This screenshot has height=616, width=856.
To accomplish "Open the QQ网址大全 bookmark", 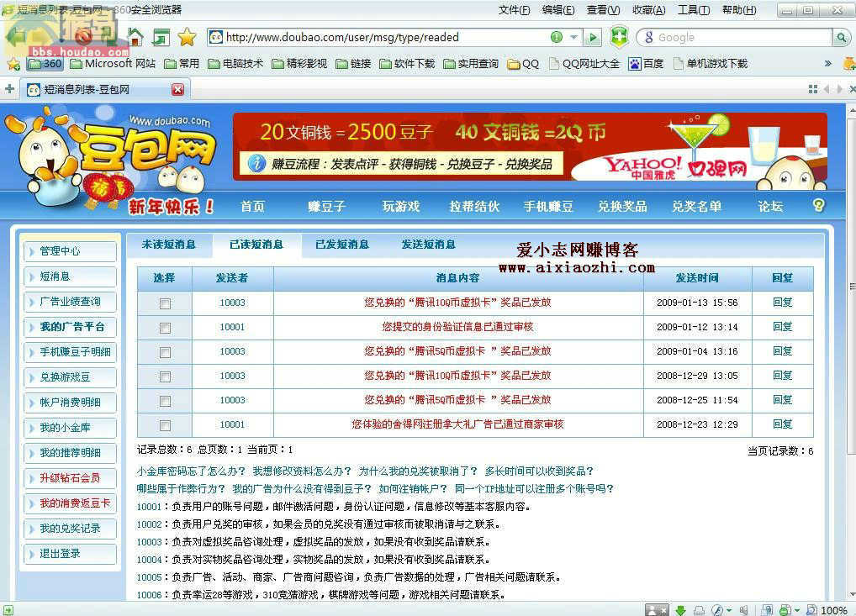I will tap(584, 64).
